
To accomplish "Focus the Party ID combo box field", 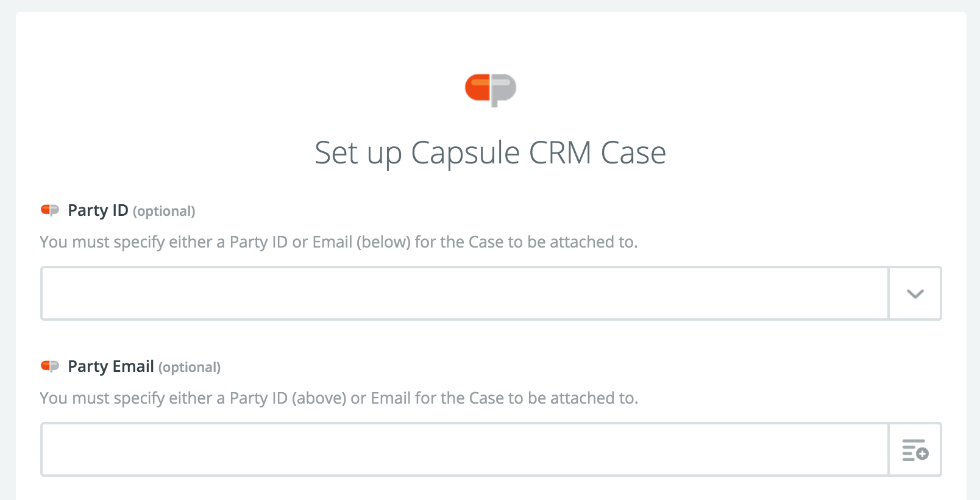I will click(x=464, y=293).
